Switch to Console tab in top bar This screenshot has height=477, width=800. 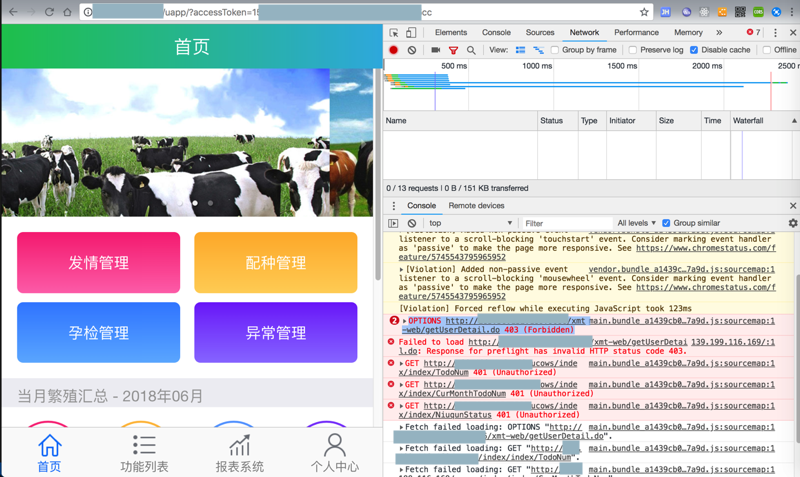496,33
